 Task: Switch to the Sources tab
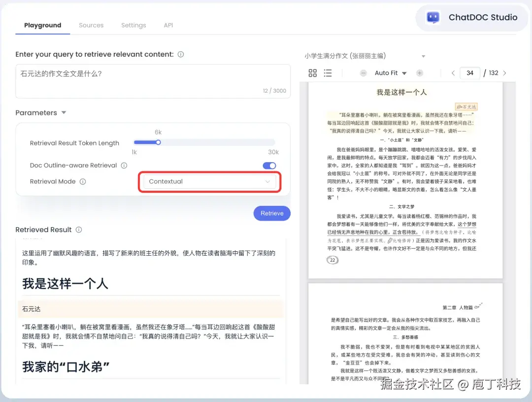[91, 25]
